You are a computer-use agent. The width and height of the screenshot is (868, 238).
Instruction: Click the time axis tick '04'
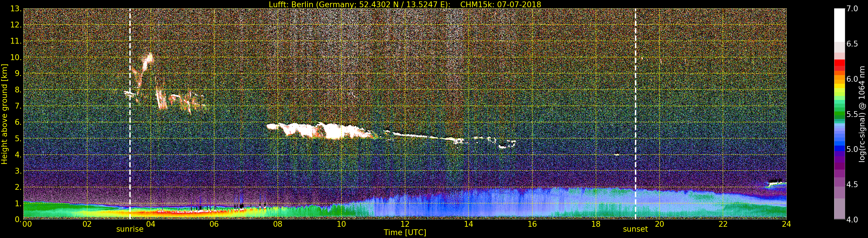click(x=150, y=224)
